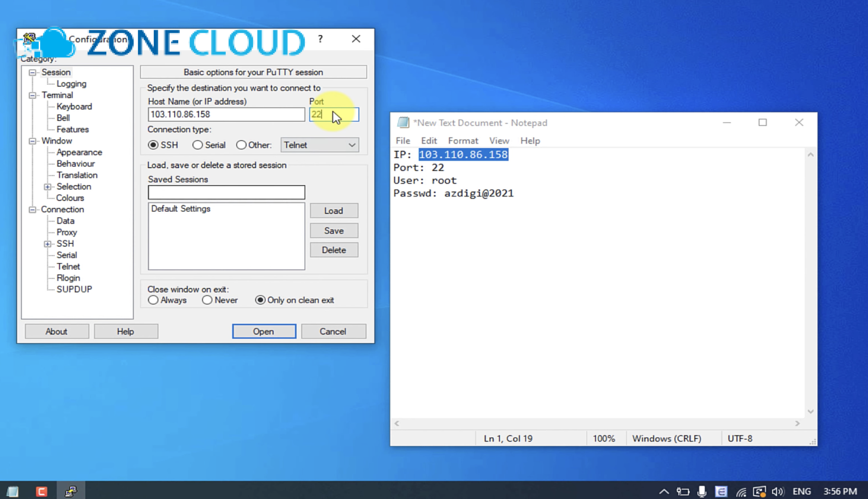Click the red C app taskbar icon
The image size is (868, 499).
point(41,491)
